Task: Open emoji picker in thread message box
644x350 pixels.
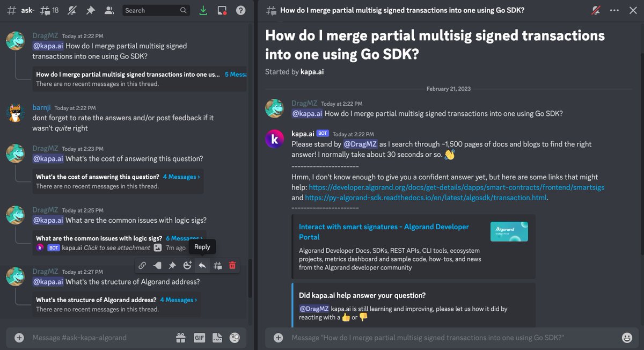Action: [x=627, y=338]
